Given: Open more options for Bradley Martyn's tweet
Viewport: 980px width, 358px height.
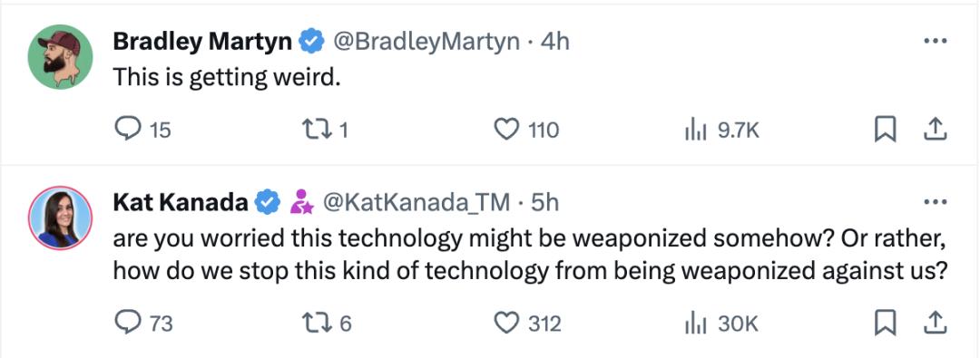Looking at the screenshot, I should 935,41.
